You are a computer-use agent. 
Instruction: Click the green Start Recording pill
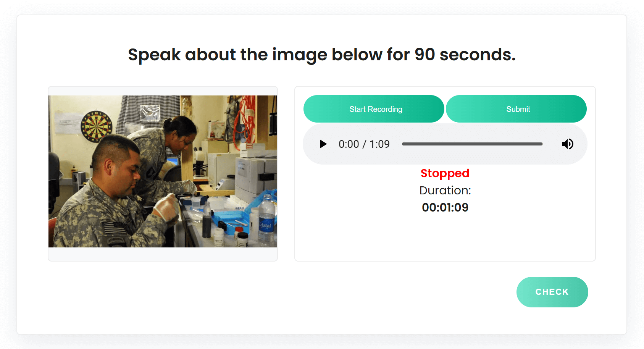(374, 109)
